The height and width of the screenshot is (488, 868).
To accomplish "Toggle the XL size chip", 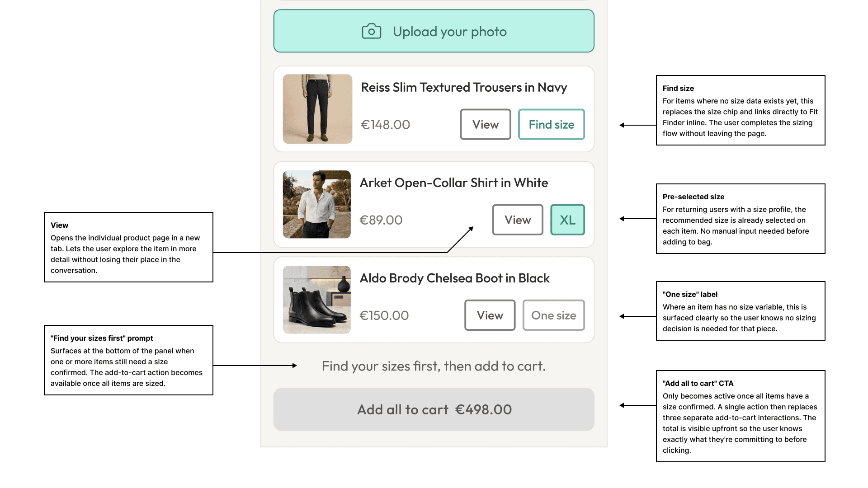I will pos(567,220).
